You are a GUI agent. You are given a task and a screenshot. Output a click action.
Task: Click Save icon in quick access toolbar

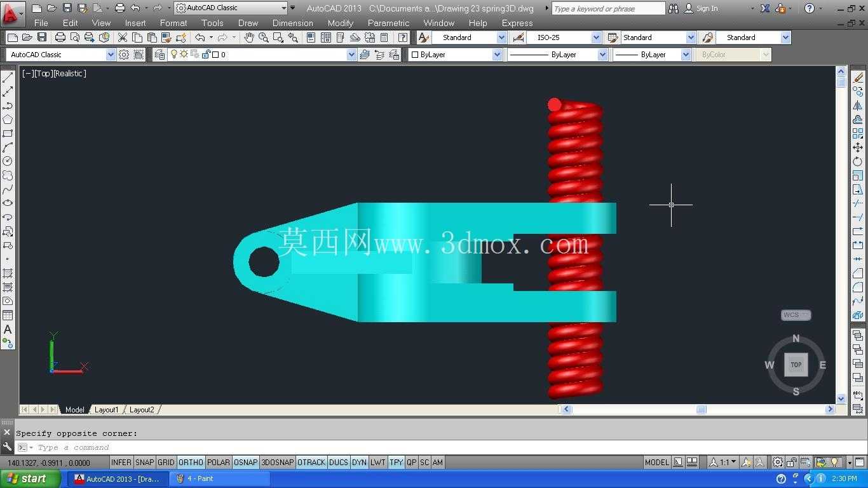click(x=67, y=8)
